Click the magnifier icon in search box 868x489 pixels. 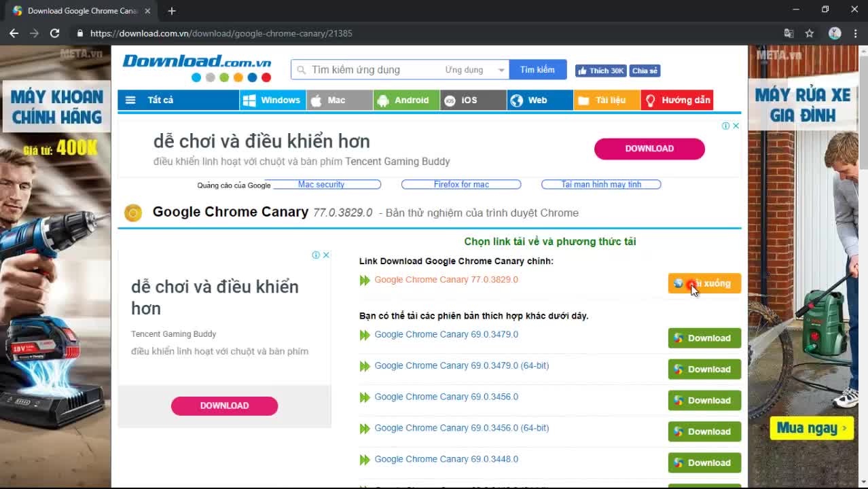[x=302, y=70]
